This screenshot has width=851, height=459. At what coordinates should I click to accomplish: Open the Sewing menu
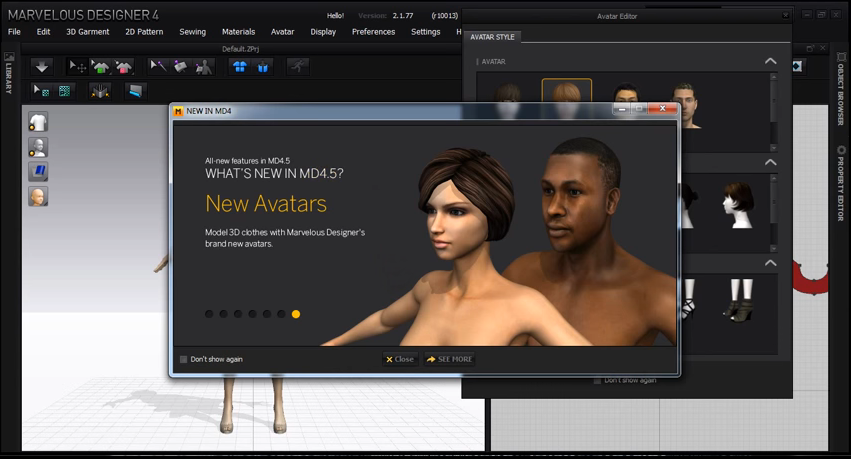(x=193, y=31)
